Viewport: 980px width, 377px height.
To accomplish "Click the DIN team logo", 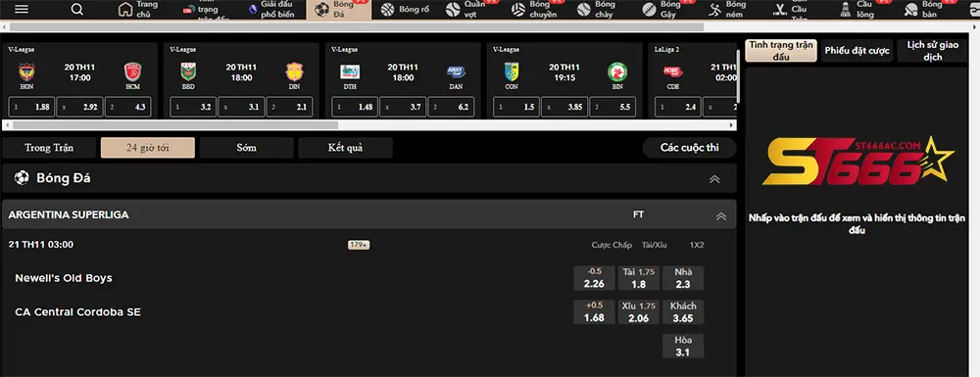I will (x=294, y=71).
